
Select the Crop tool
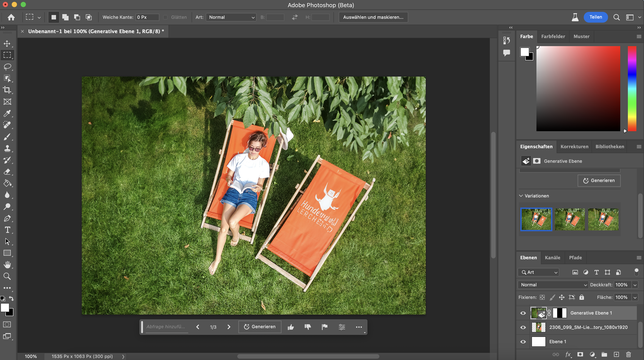7,90
